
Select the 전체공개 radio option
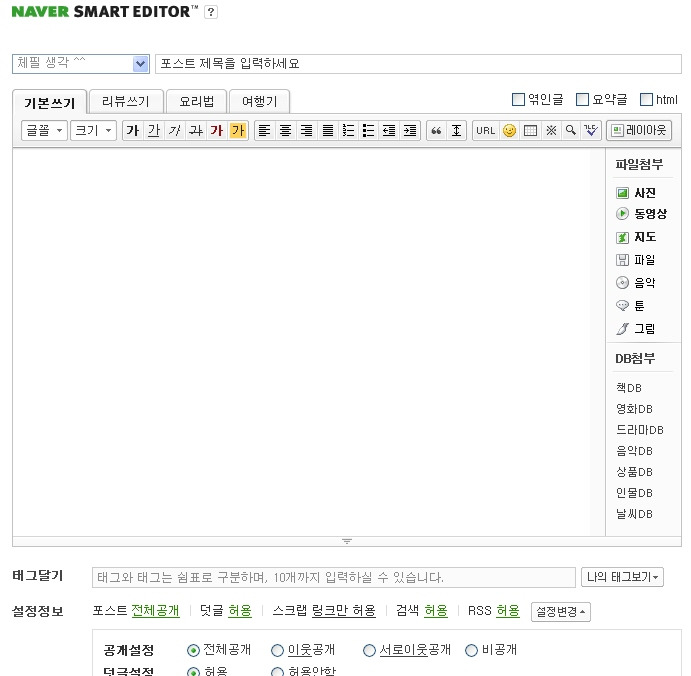(x=193, y=650)
